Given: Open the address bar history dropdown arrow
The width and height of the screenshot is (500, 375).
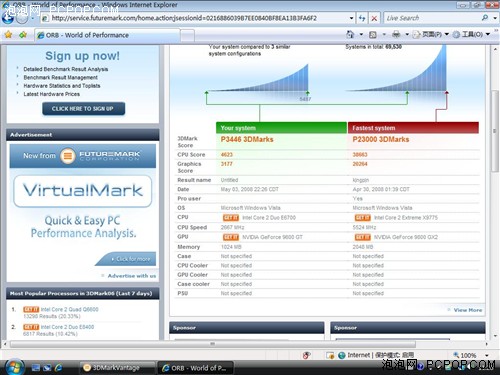Looking at the screenshot, I should tap(351, 18).
